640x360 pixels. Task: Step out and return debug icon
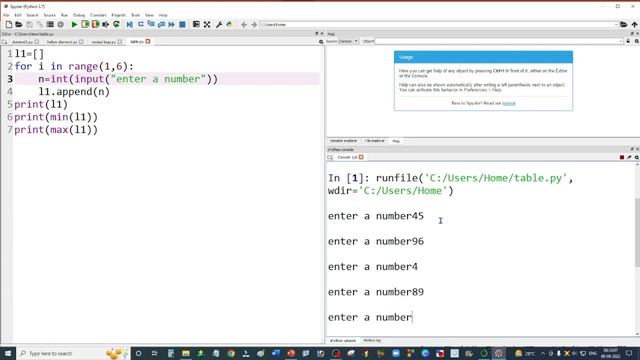coord(162,24)
